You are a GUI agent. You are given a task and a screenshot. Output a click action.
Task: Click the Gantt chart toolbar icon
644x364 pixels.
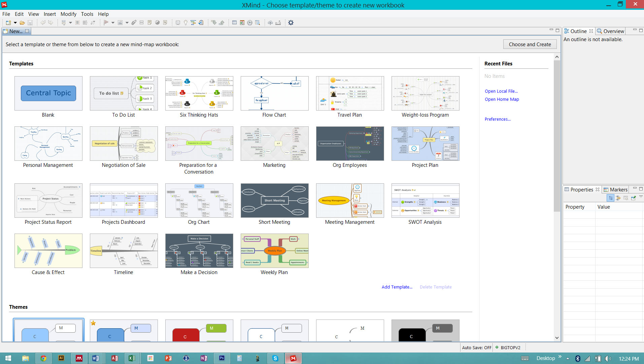193,23
